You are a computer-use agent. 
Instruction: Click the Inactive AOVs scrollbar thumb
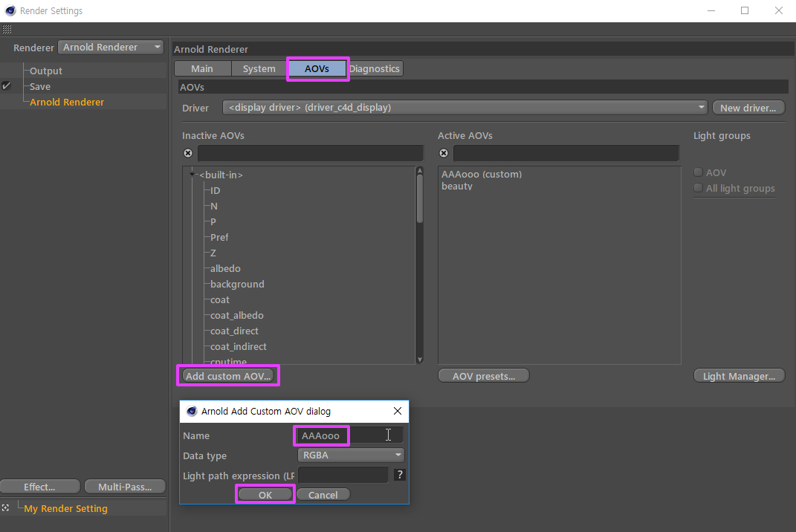click(420, 198)
